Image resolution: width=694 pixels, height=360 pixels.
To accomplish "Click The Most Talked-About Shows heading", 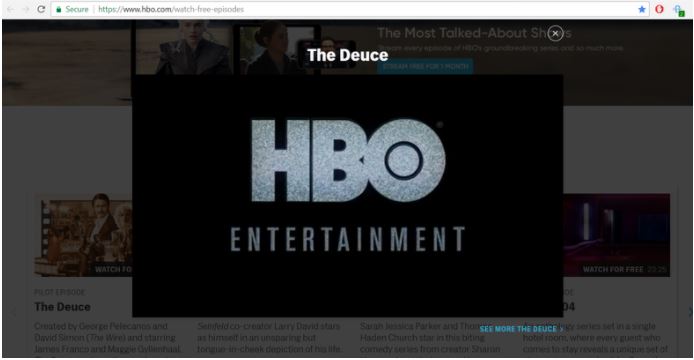I will click(474, 33).
